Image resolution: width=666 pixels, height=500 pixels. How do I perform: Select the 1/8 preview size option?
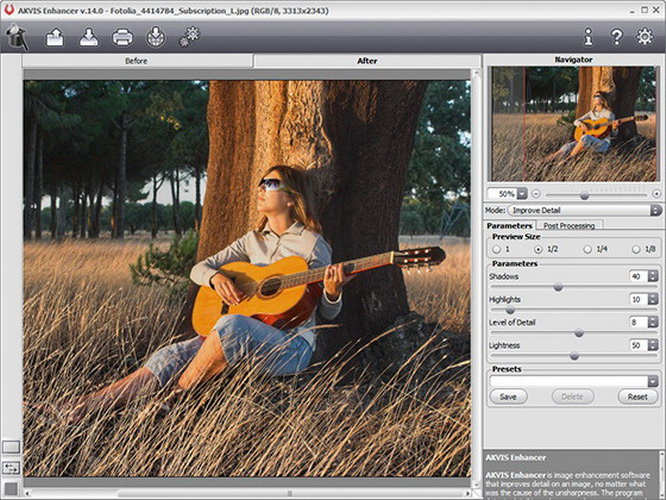(x=636, y=248)
